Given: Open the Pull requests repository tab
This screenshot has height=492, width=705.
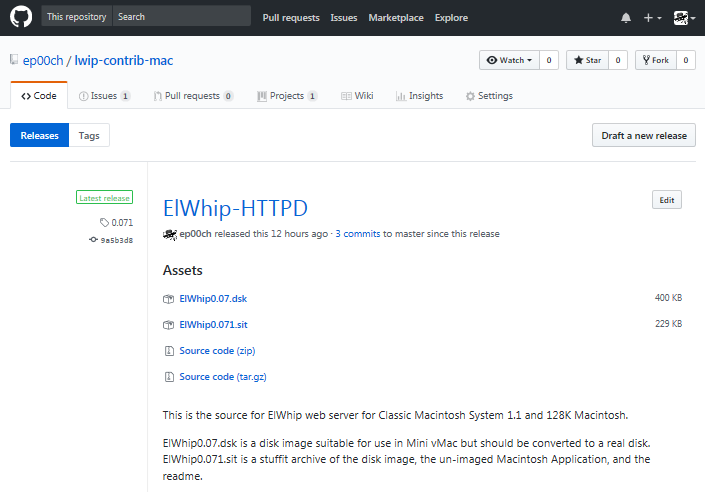Looking at the screenshot, I should 193,96.
